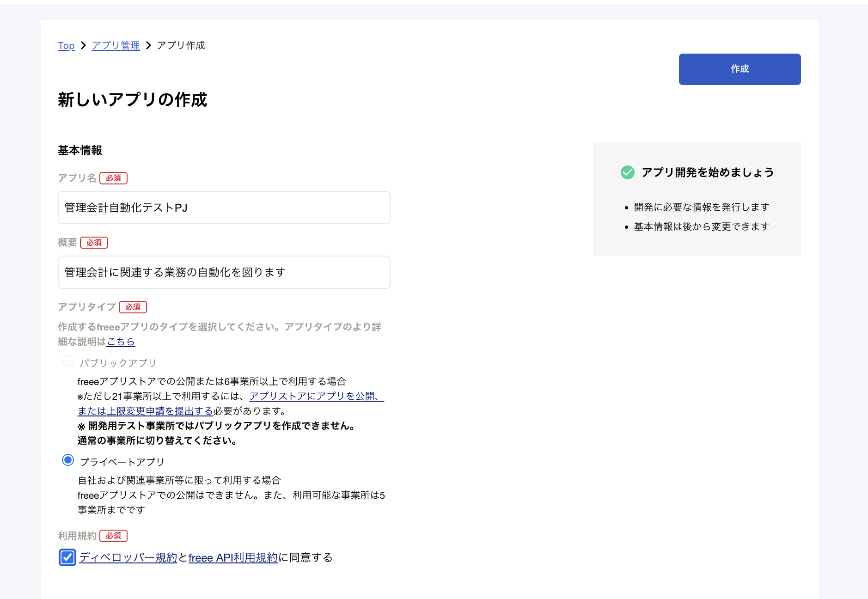The width and height of the screenshot is (868, 599).
Task: Navigate to Top via breadcrumb
Action: [66, 45]
